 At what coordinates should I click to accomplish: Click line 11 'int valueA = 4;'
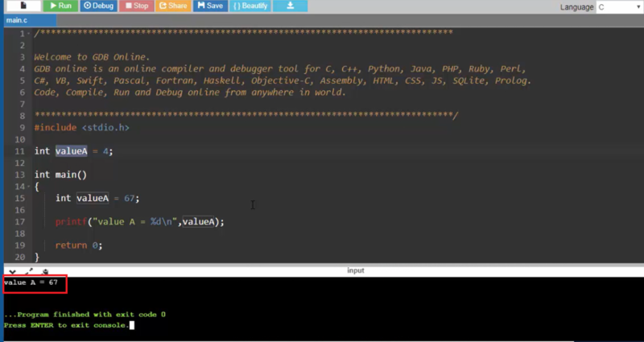click(73, 151)
